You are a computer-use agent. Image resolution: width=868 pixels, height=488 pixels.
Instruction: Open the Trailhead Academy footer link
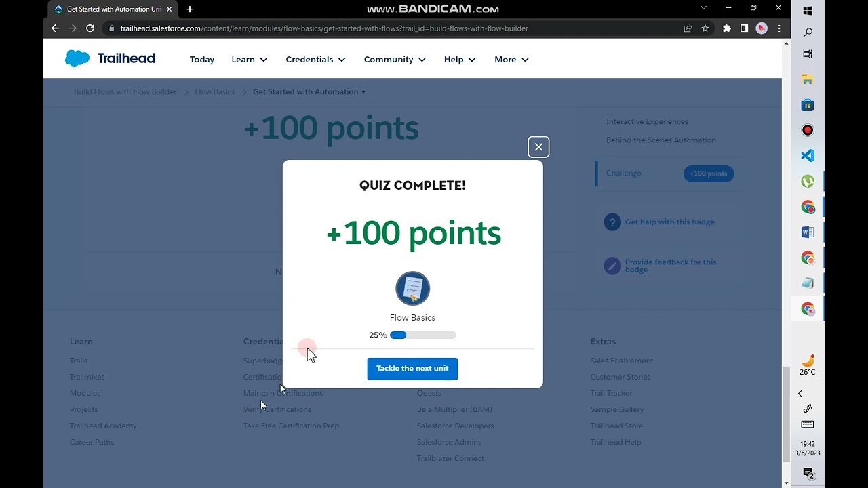point(103,426)
